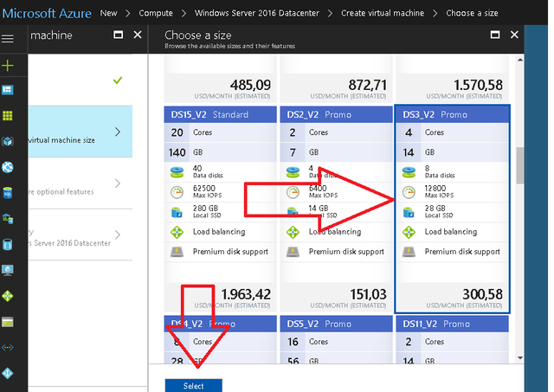Open All resources grid icon in the sidebar
The width and height of the screenshot is (554, 392).
8,115
